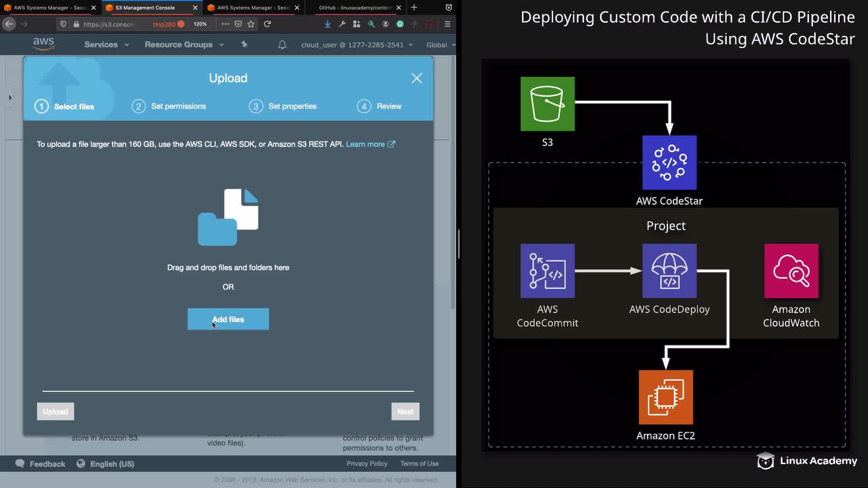
Task: Close the Upload dialog with the X
Action: pyautogui.click(x=416, y=78)
